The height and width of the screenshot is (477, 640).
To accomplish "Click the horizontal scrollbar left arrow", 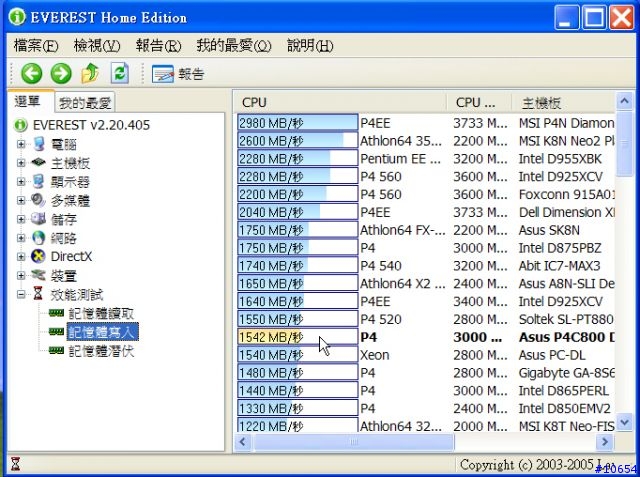I will 243,442.
